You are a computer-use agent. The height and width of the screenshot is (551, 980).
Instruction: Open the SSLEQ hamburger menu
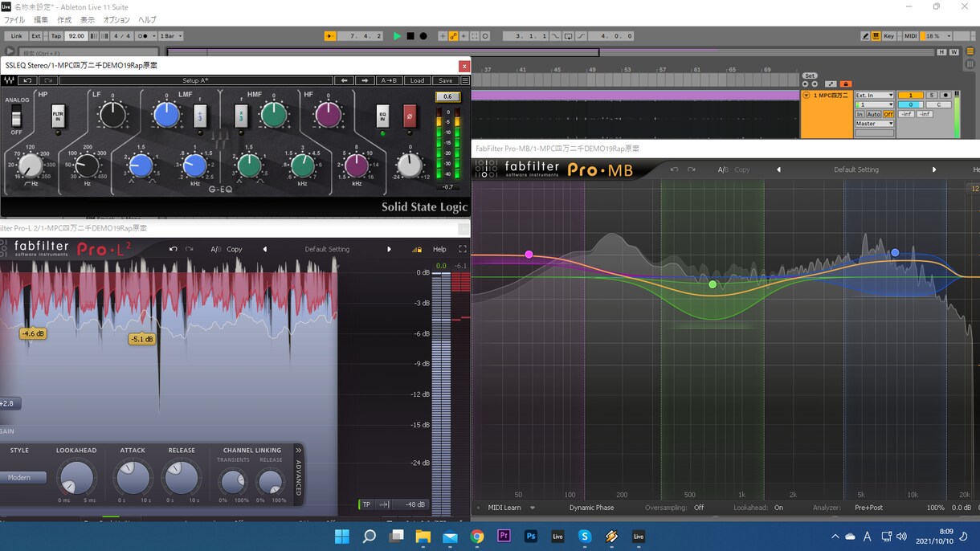pos(464,80)
